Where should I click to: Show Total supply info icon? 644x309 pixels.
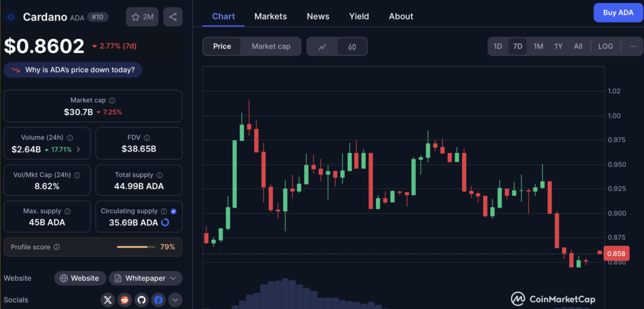coord(159,175)
